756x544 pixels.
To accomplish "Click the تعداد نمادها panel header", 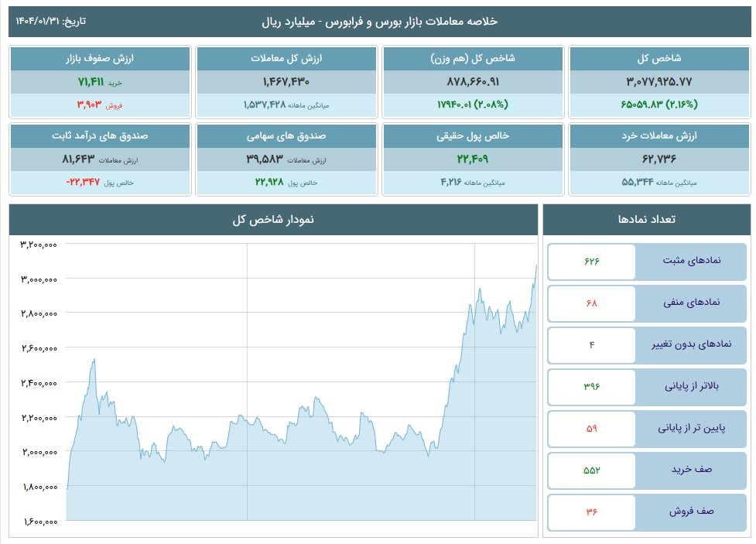I will 646,220.
